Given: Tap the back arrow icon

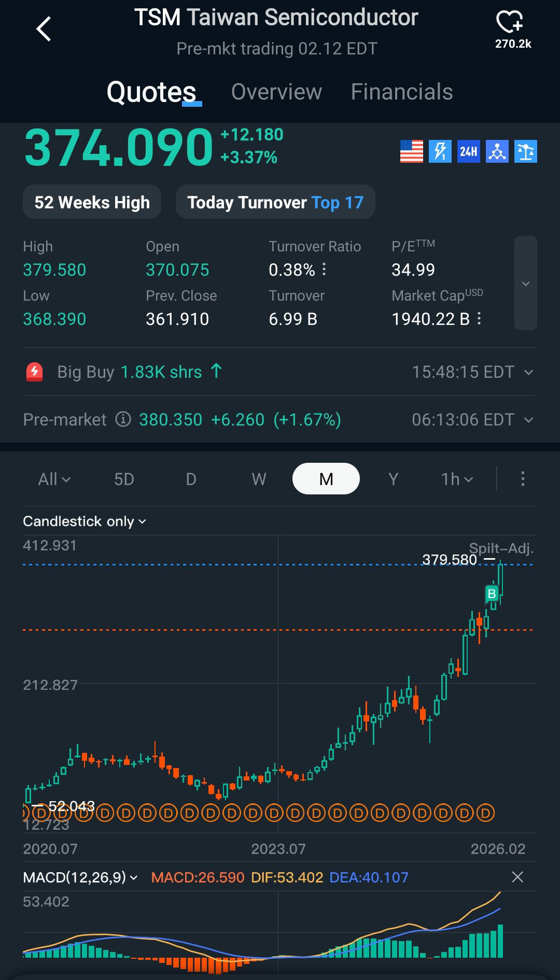Looking at the screenshot, I should click(x=44, y=29).
